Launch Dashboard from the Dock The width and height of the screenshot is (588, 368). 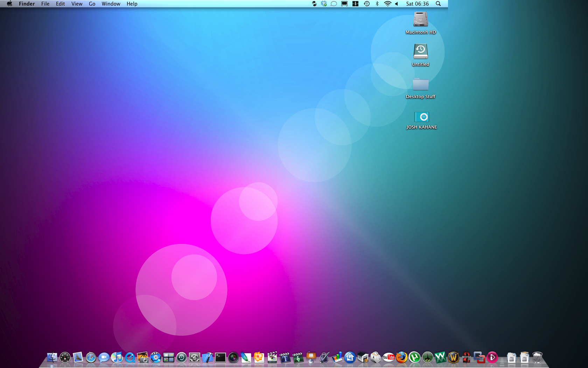pos(65,357)
